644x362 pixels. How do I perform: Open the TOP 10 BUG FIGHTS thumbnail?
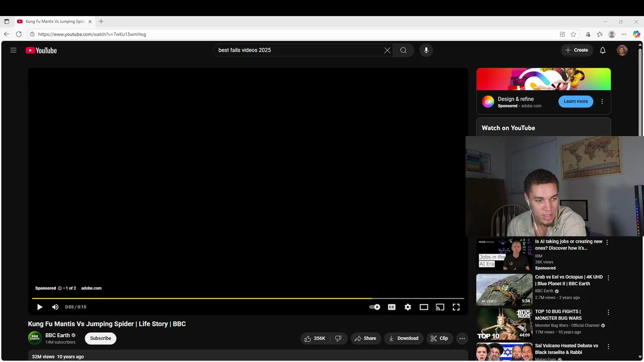coord(504,324)
